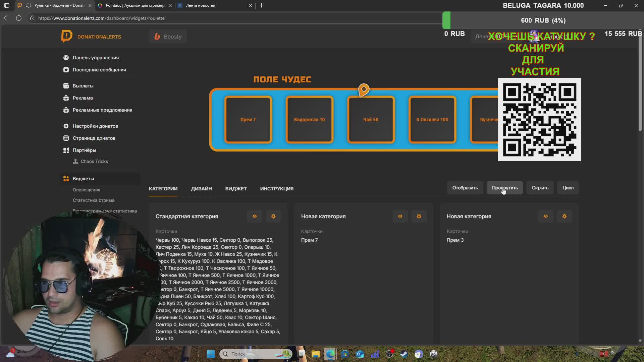Open Настройки донатов
Viewport: 644px width, 362px height.
pos(95,126)
